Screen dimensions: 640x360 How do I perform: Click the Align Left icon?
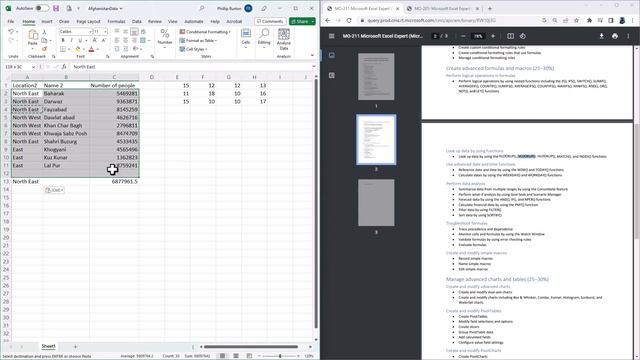click(117, 40)
